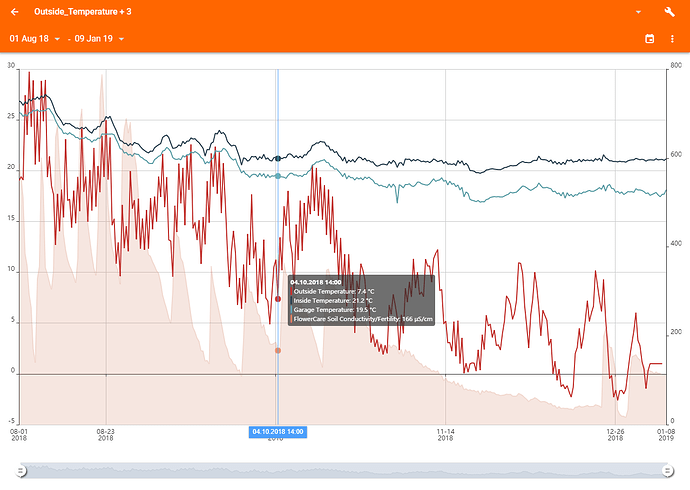Click the Garage Temperature: 19.5 °C tooltip row
Screen dimensions: 690x490
click(x=334, y=310)
